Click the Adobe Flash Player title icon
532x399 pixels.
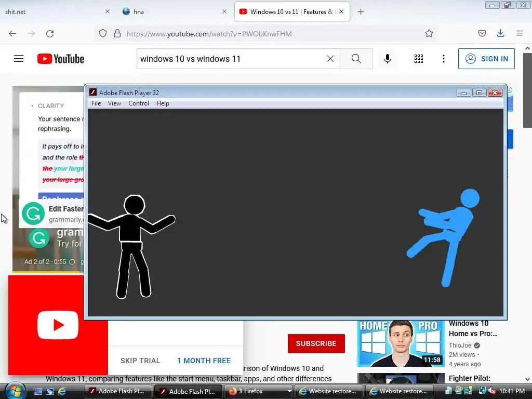93,92
